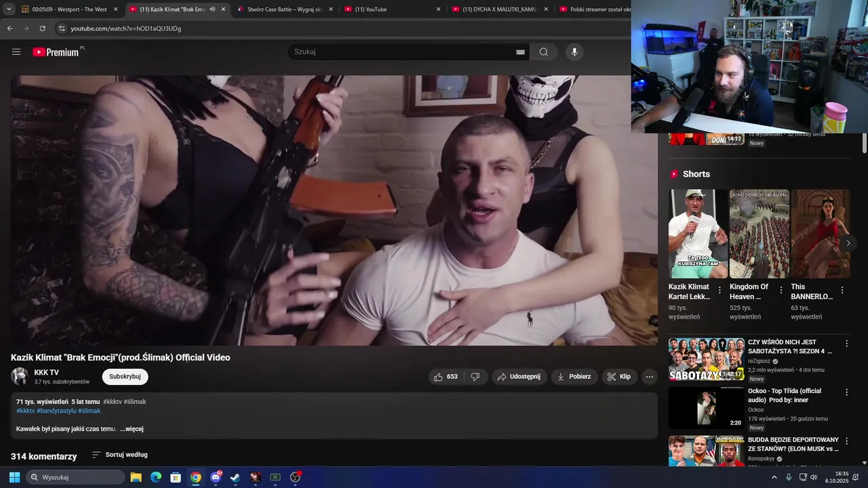Open options menu for Kingdom Of Heaven Short
The height and width of the screenshot is (488, 868).
coord(781,290)
